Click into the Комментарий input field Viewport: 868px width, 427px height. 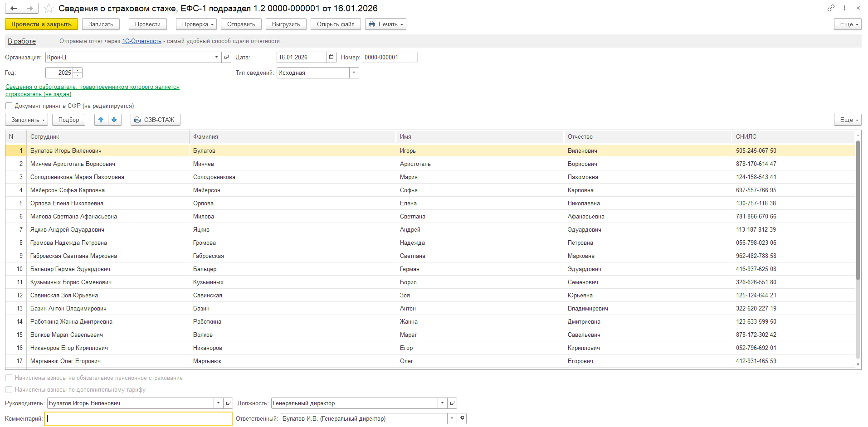pos(138,418)
